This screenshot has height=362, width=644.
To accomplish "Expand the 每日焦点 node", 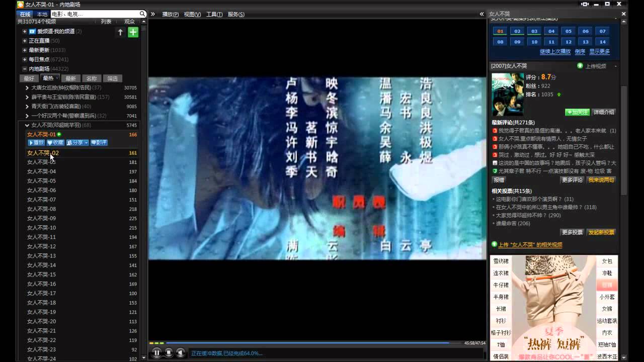I will click(x=25, y=59).
